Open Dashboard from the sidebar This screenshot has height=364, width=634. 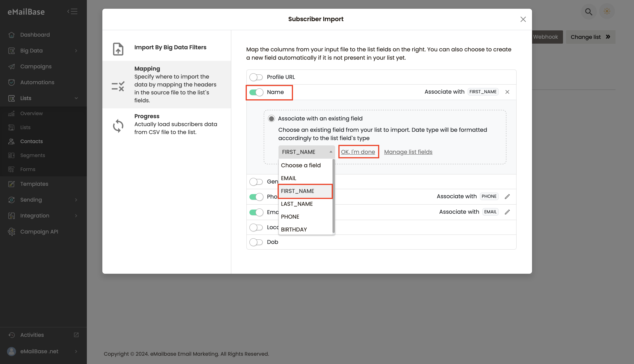coord(35,35)
